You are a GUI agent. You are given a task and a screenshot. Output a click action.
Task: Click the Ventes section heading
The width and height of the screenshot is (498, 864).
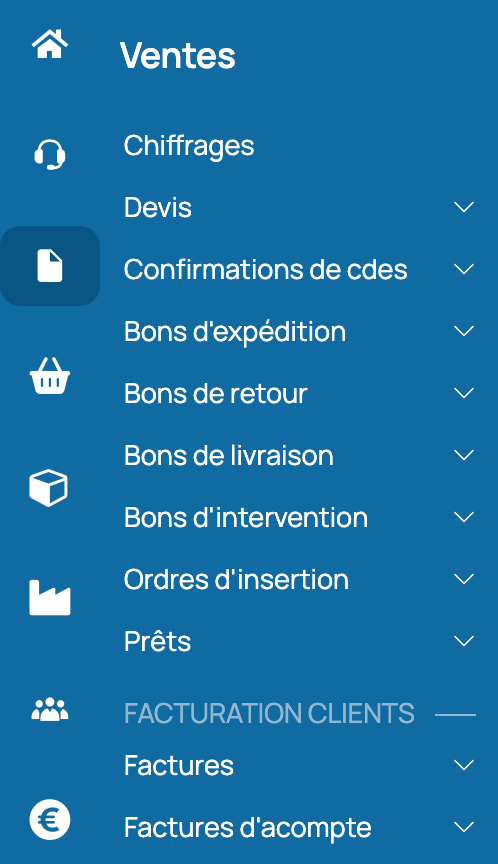(177, 56)
